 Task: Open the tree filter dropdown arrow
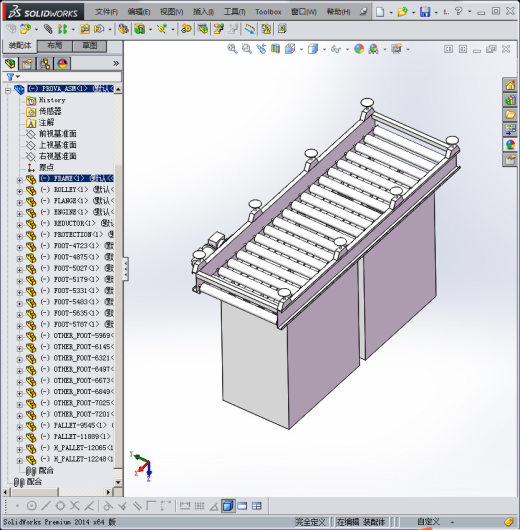point(18,77)
